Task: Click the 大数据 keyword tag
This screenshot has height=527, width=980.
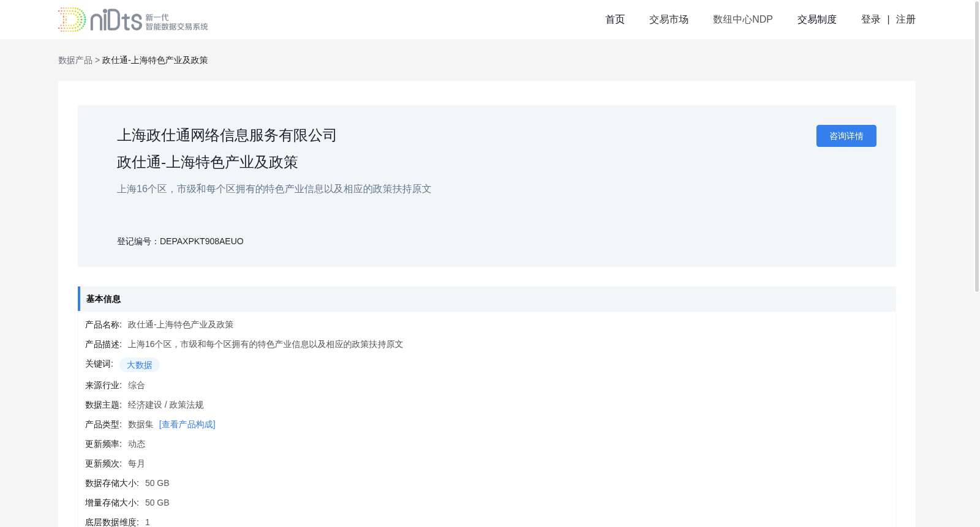Action: click(x=140, y=365)
